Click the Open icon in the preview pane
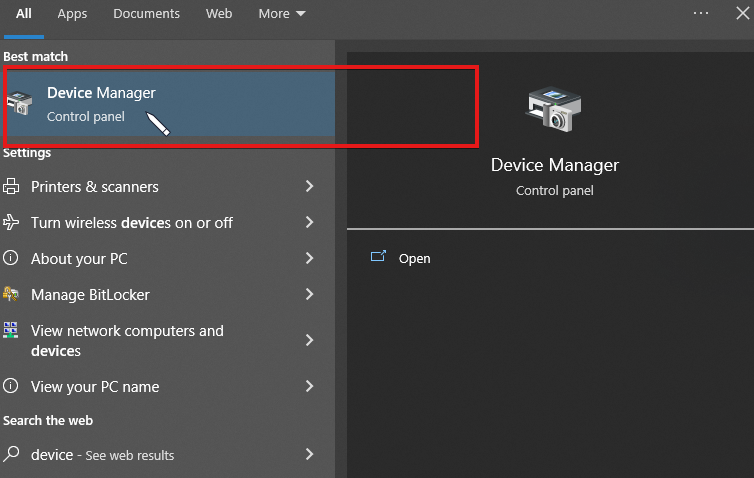 click(x=378, y=257)
